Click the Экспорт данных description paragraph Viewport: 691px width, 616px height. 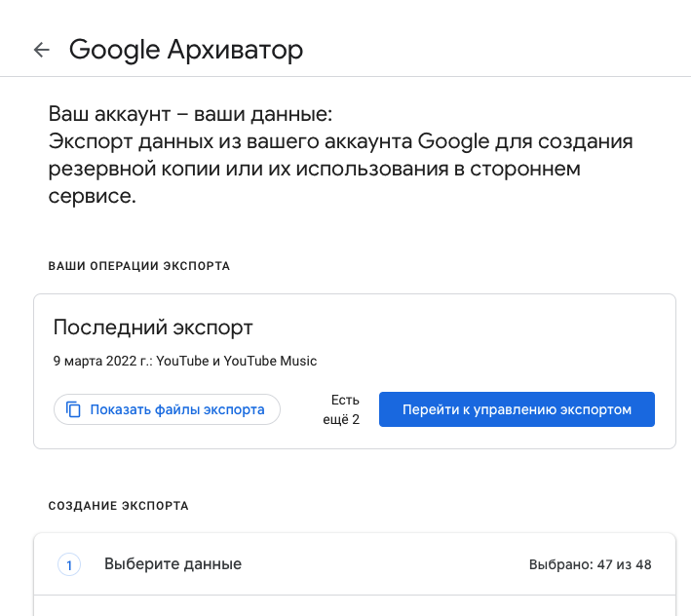(341, 169)
